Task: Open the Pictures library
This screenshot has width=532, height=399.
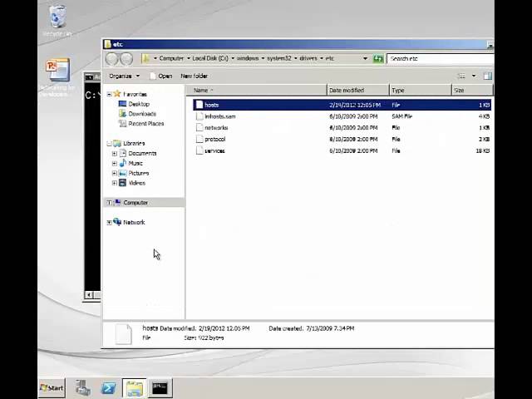Action: [139, 174]
